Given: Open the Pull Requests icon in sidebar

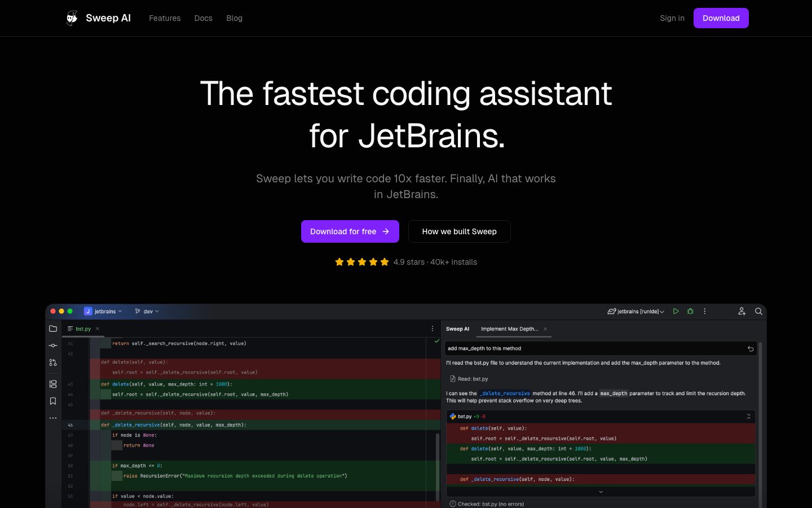Looking at the screenshot, I should (x=53, y=363).
